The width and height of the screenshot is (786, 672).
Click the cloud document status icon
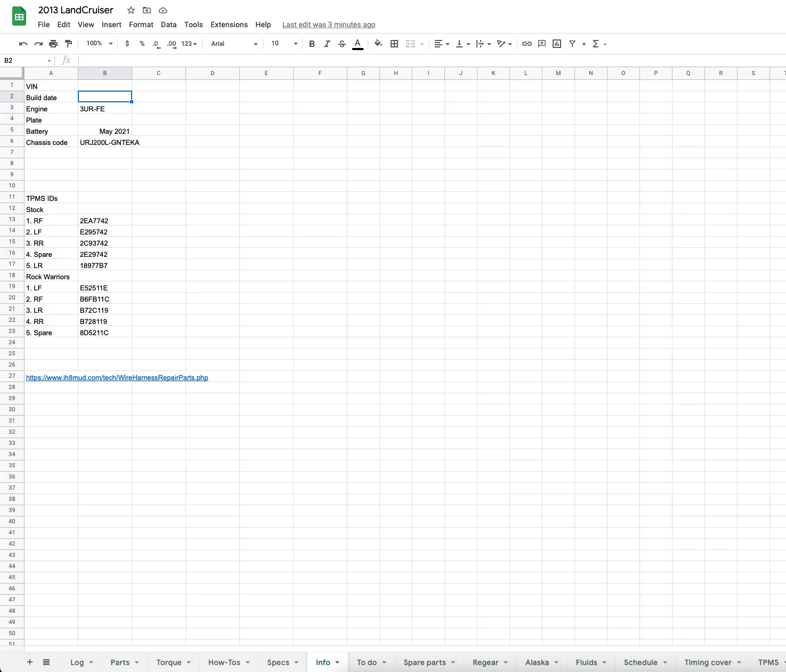point(163,10)
